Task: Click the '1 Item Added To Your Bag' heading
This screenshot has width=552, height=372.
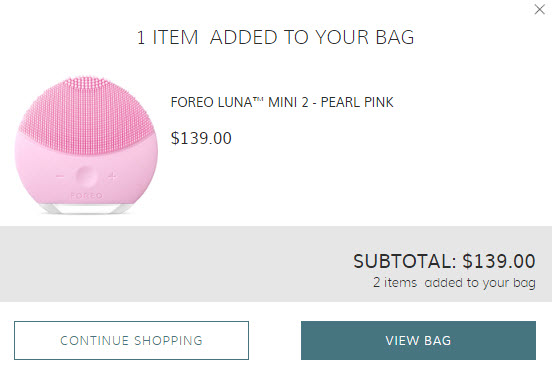Action: tap(276, 37)
